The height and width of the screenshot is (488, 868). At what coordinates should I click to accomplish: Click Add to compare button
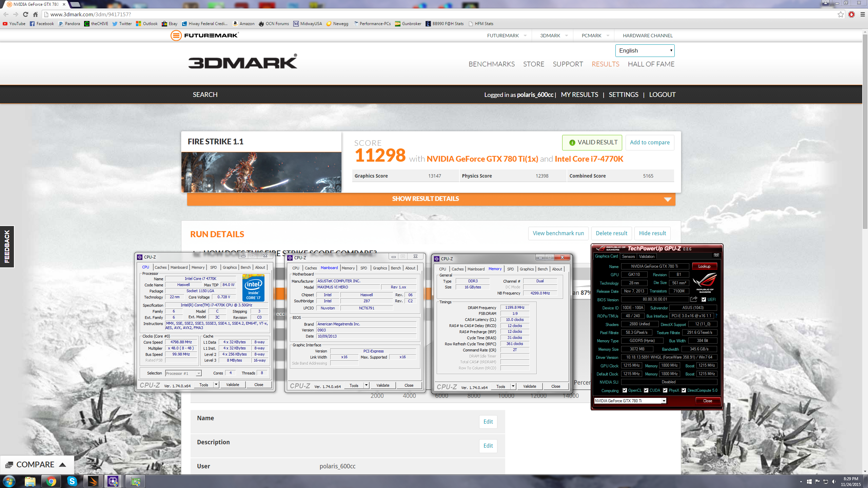[x=650, y=142]
